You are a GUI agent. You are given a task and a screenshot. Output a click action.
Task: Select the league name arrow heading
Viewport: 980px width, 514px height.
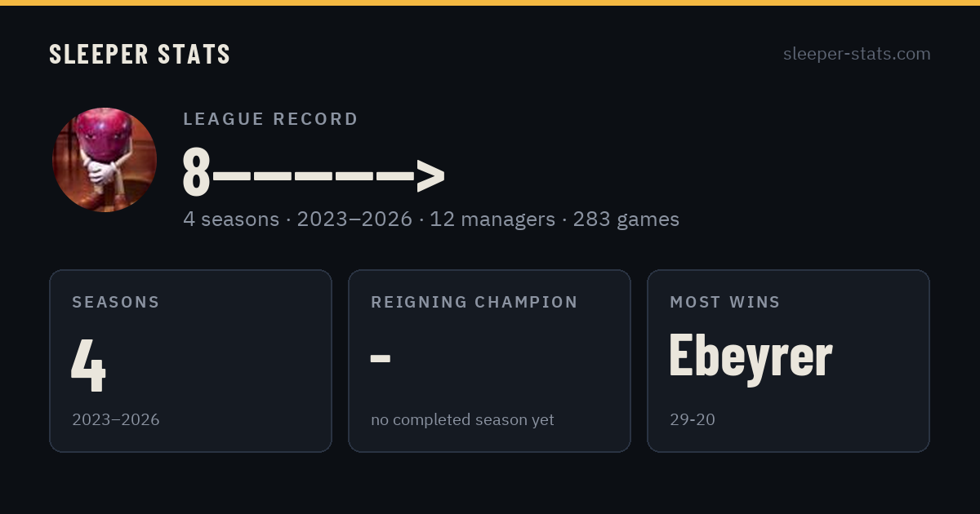tap(314, 173)
